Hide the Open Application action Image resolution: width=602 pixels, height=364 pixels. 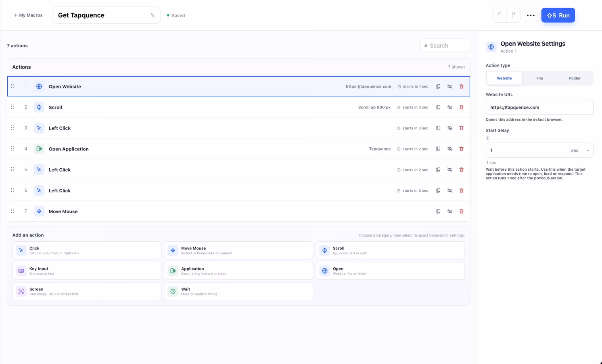pos(449,149)
